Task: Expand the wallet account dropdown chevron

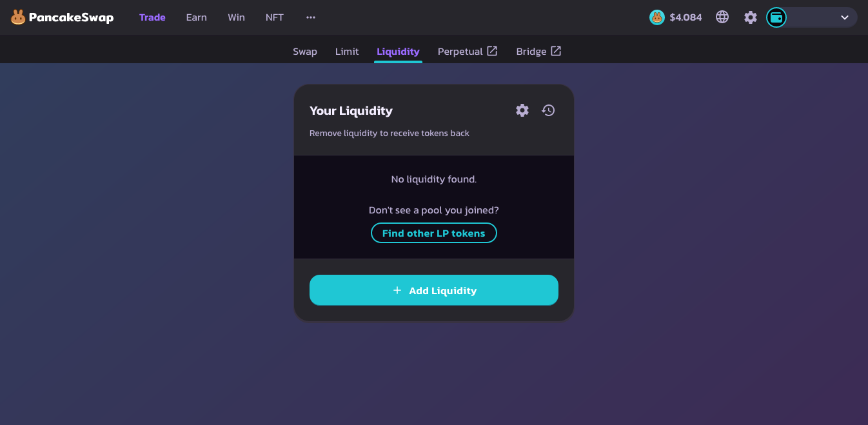Action: pyautogui.click(x=845, y=17)
